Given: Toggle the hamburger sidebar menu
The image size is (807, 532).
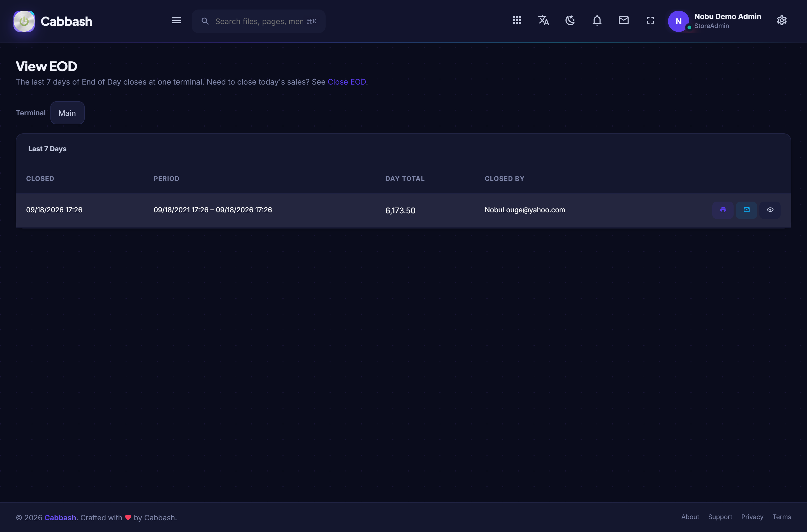Looking at the screenshot, I should tap(177, 20).
